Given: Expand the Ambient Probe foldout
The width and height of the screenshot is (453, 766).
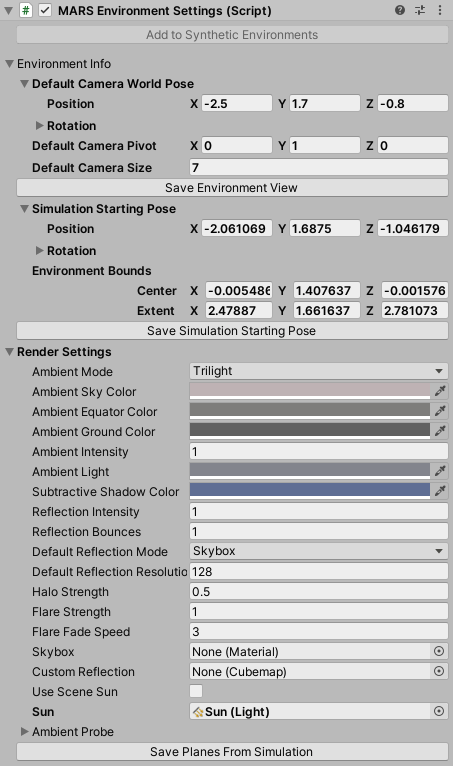Looking at the screenshot, I should point(24,731).
